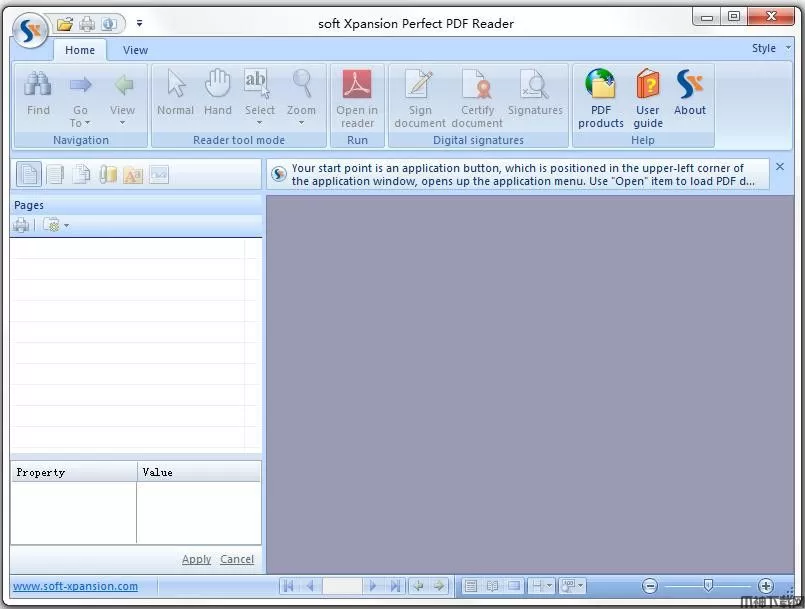Open the User guide
The width and height of the screenshot is (805, 609).
coord(648,99)
